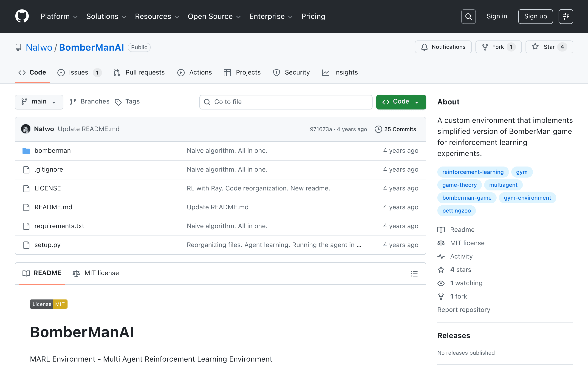Viewport: 588px width, 368px height.
Task: Click the scale icon next to MIT license in About
Action: (441, 243)
